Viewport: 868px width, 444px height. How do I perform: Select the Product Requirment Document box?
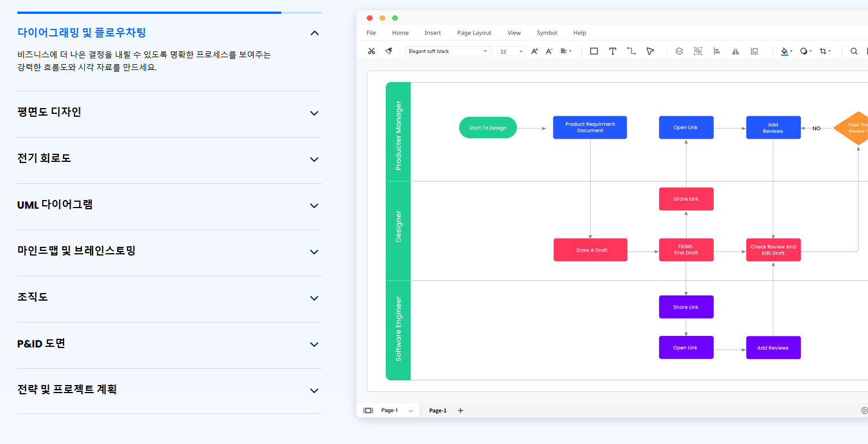point(590,127)
